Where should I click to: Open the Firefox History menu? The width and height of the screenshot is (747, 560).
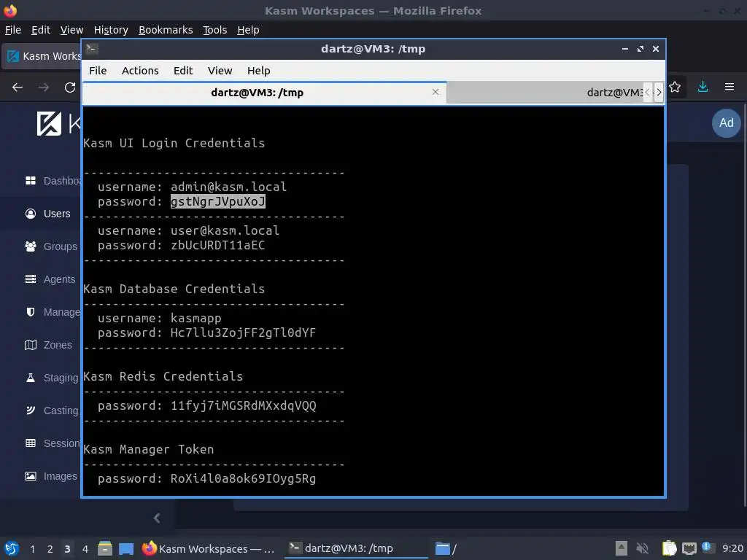point(111,30)
